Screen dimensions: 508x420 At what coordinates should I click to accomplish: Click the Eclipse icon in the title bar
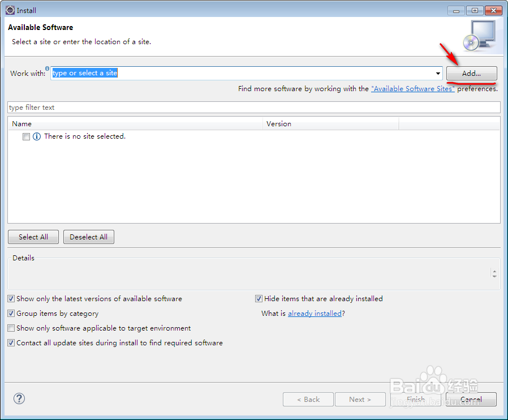[10, 10]
